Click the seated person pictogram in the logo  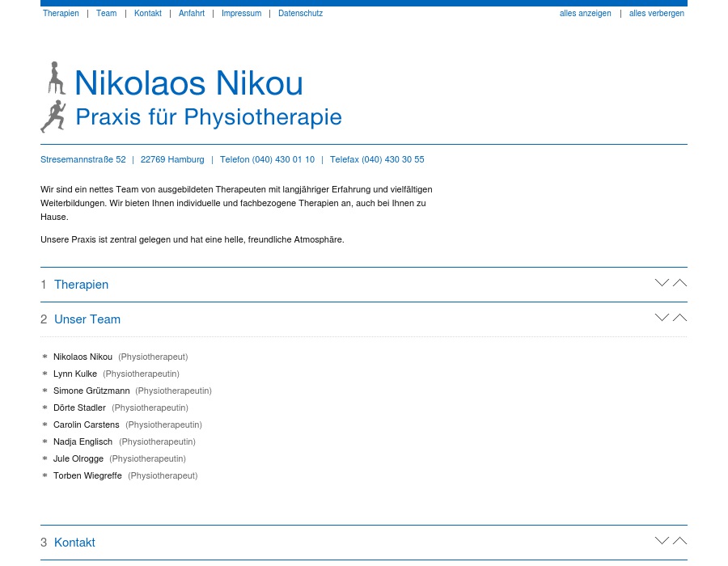[x=55, y=78]
